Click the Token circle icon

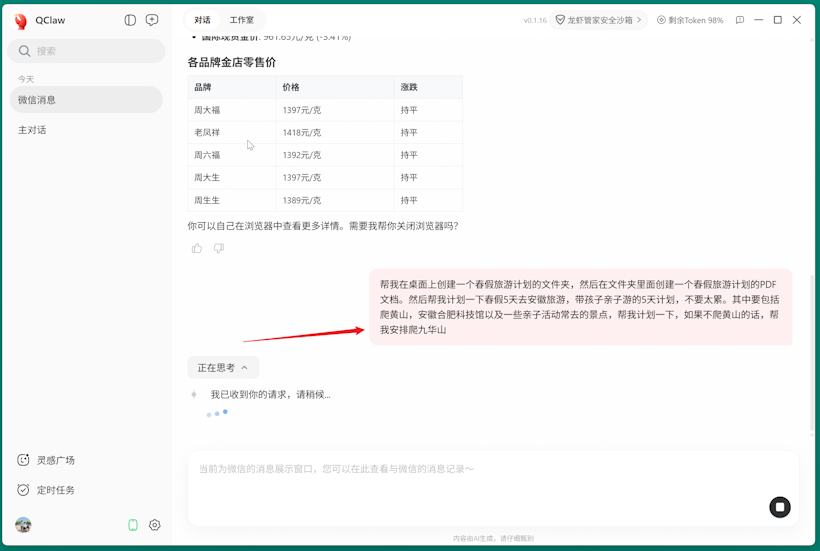coord(661,20)
